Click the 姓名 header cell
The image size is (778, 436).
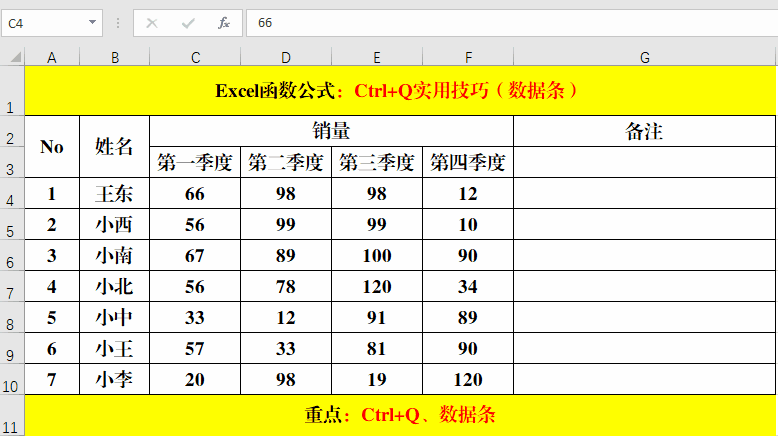pos(115,147)
